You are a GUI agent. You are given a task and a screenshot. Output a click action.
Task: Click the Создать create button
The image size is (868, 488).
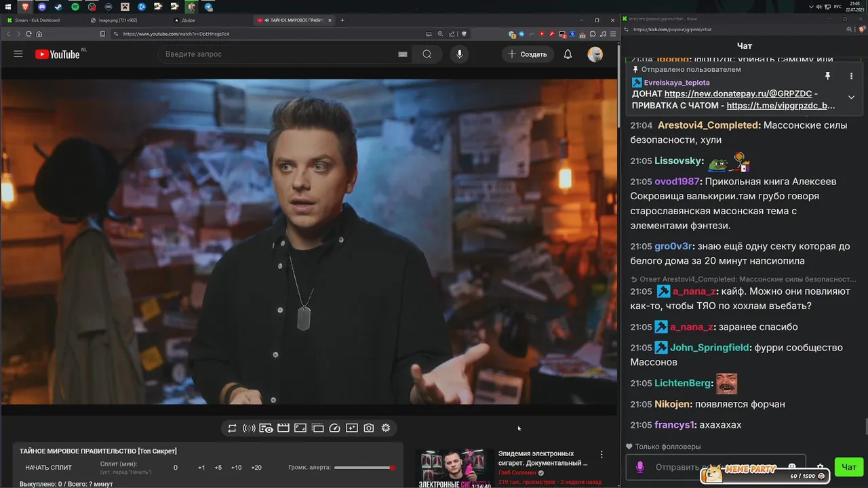[528, 54]
